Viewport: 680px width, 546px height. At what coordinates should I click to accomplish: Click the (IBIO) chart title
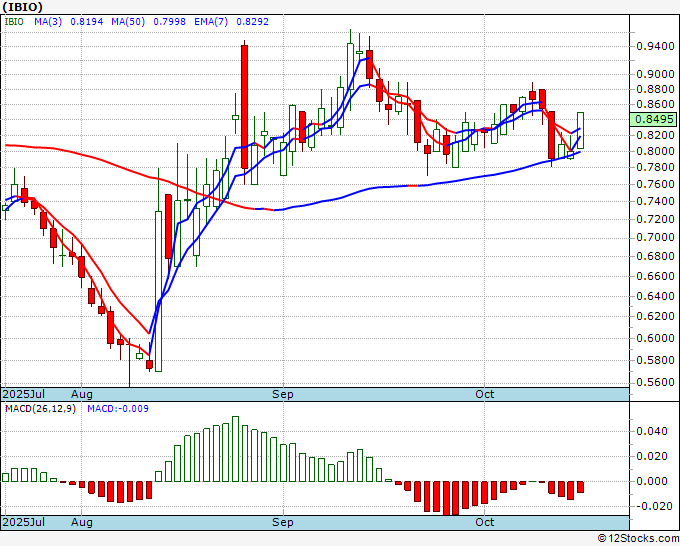click(22, 7)
